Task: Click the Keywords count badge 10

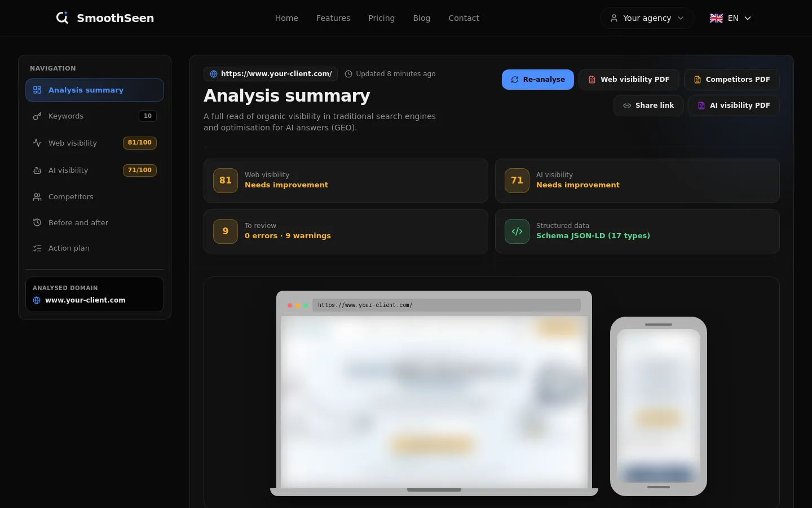Action: pos(148,116)
